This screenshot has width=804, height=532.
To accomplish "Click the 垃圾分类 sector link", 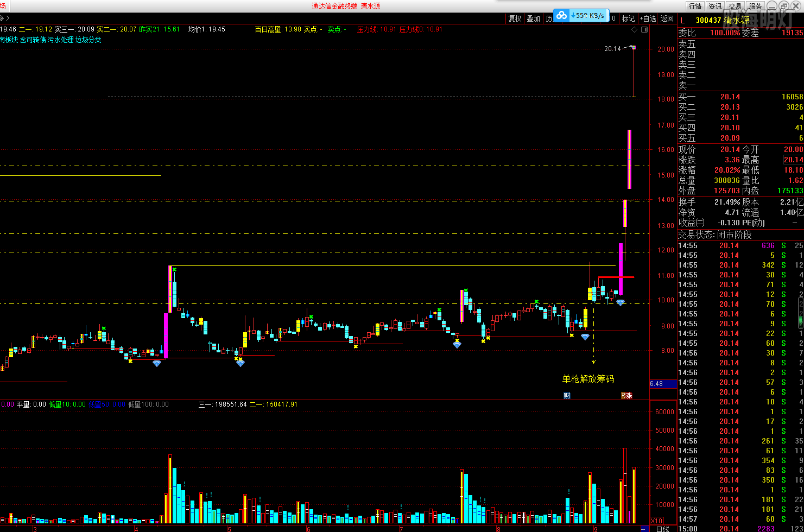I will tap(88, 40).
